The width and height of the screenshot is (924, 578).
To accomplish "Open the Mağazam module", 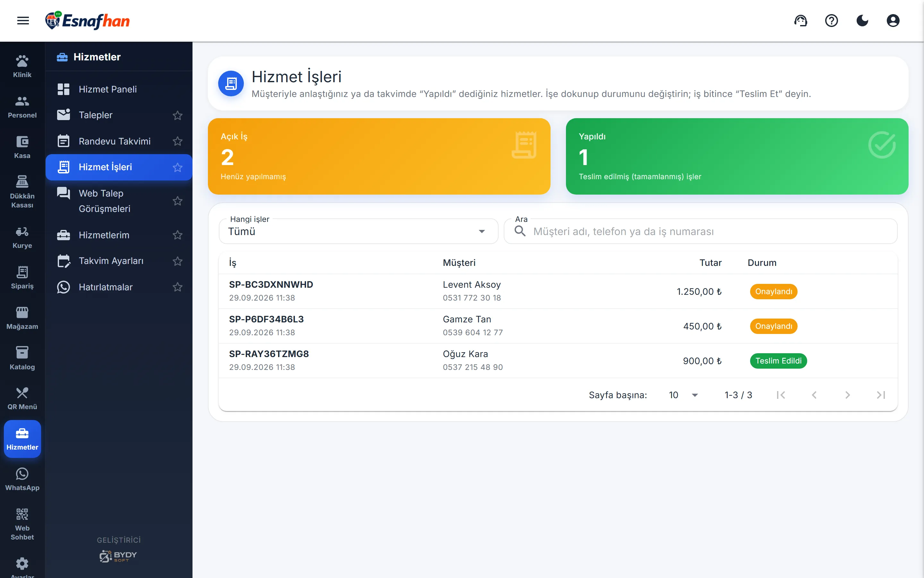I will [22, 319].
